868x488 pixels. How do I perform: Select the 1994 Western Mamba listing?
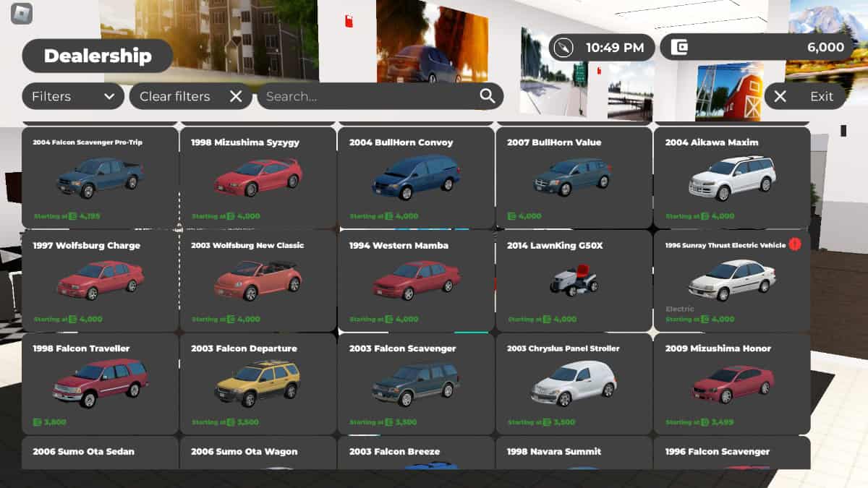point(415,282)
